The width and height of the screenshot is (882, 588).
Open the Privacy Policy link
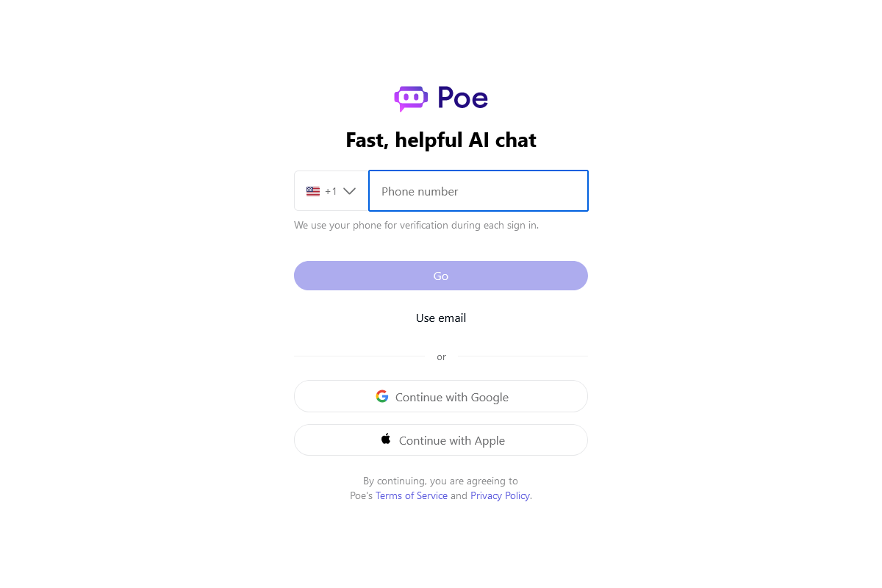[x=500, y=495]
